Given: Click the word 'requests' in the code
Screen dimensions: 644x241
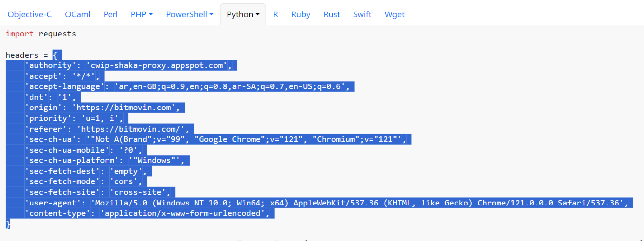Looking at the screenshot, I should pos(57,34).
